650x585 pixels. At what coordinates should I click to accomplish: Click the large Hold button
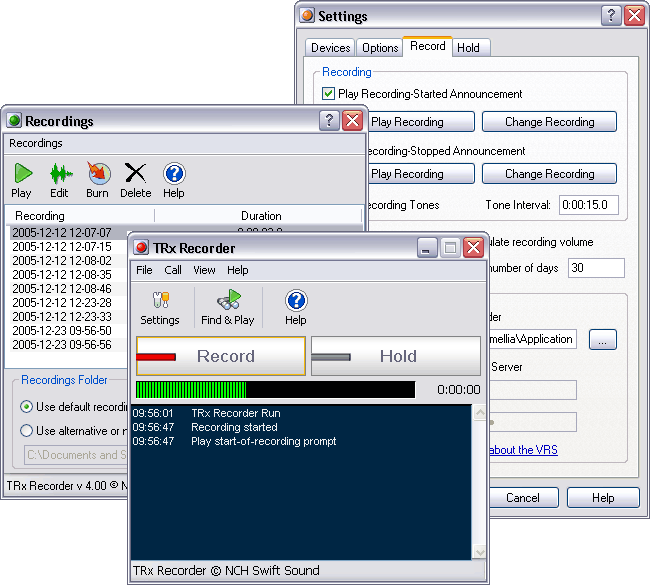(396, 356)
